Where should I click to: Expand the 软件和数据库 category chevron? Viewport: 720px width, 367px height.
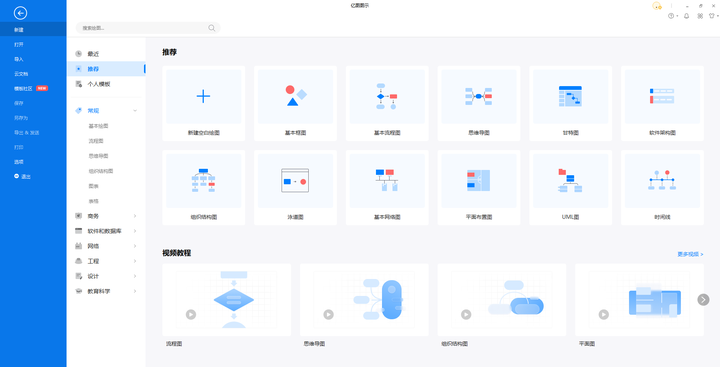(135, 231)
